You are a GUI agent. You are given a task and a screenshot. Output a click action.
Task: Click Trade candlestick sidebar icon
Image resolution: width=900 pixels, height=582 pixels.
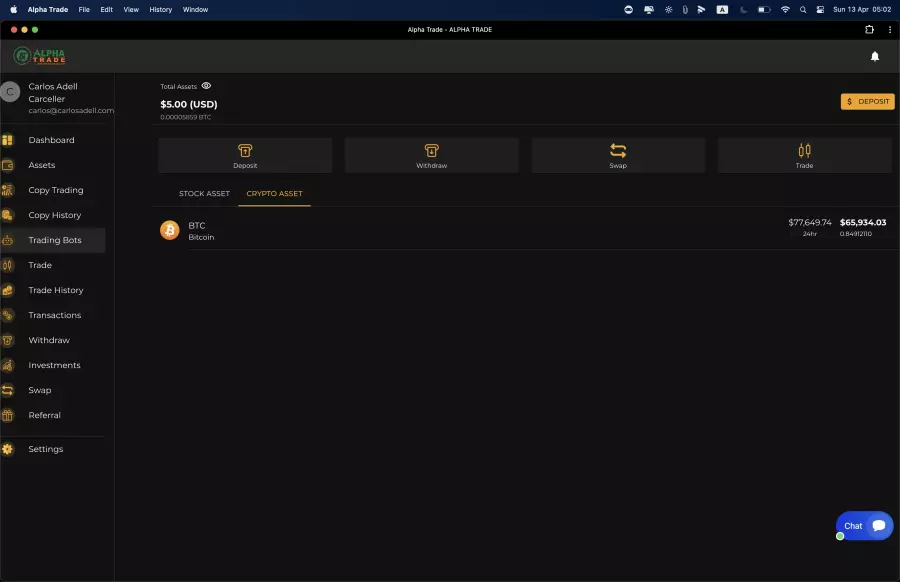(x=7, y=265)
